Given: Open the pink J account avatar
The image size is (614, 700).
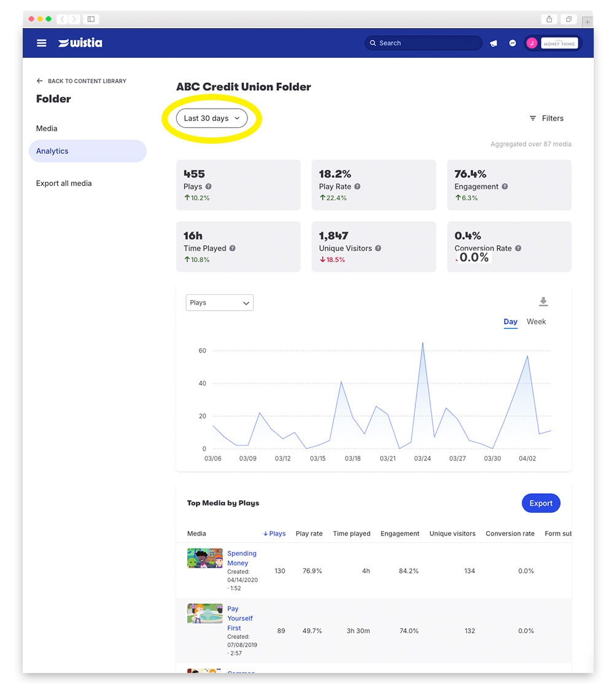Looking at the screenshot, I should pos(532,44).
